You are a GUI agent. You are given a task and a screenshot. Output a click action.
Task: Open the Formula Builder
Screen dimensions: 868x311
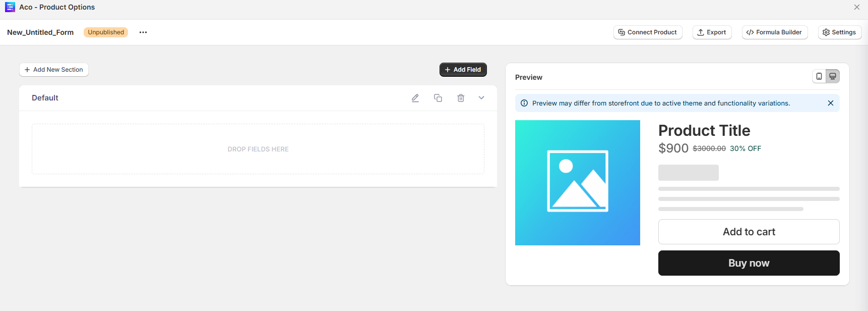point(774,32)
